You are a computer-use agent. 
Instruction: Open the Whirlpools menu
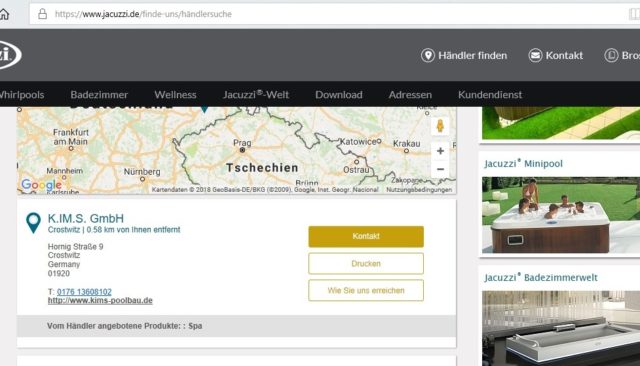point(21,95)
